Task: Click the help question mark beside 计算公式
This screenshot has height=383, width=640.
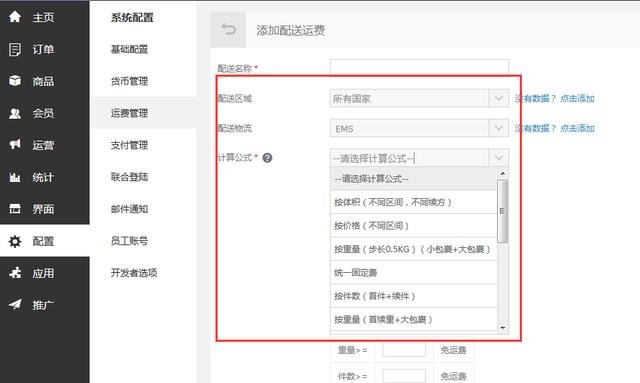Action: pyautogui.click(x=267, y=158)
